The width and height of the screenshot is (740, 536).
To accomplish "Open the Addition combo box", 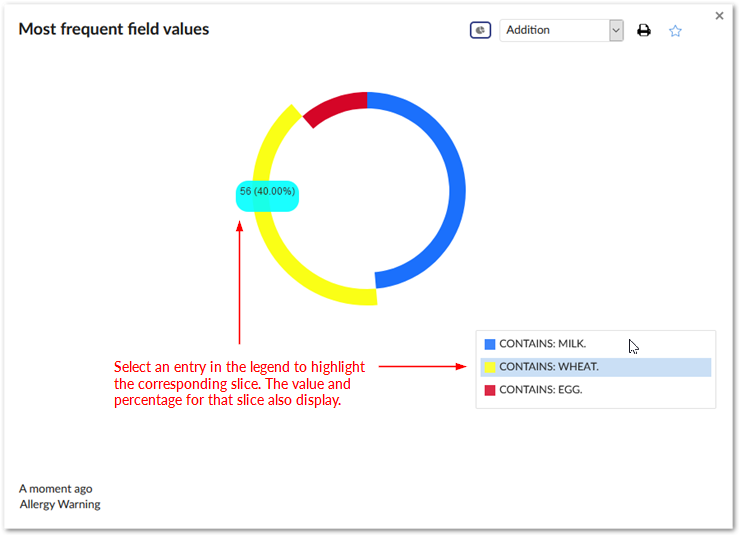I will pos(554,30).
